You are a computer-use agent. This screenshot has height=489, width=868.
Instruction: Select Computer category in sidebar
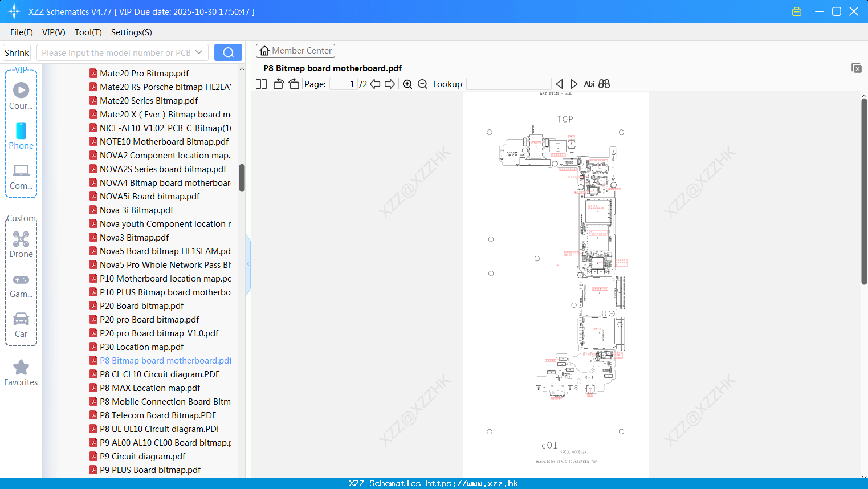click(21, 176)
